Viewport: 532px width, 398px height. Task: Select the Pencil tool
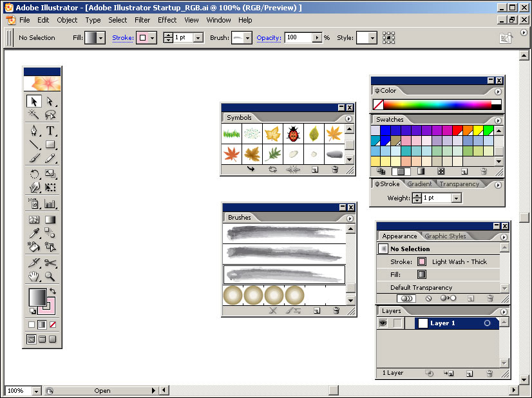(50, 158)
